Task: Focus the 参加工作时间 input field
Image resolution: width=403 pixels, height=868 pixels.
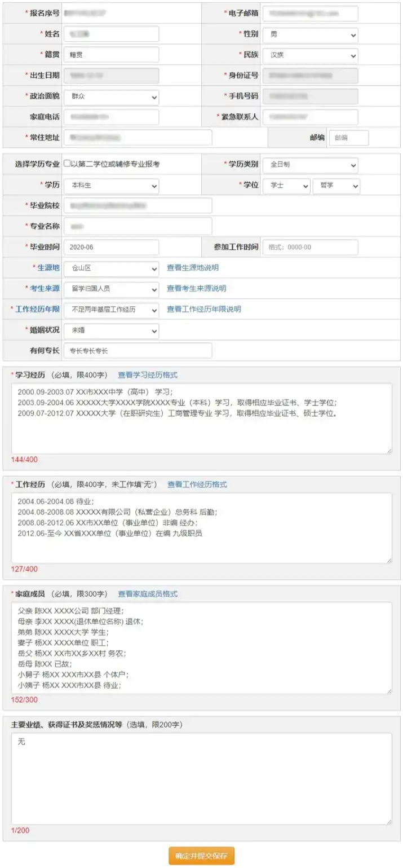Action: (x=310, y=248)
